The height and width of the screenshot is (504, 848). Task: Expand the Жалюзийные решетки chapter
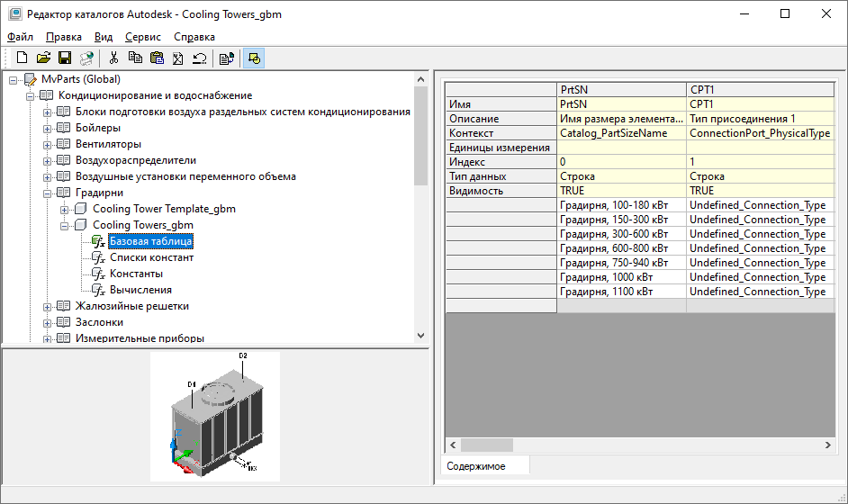(48, 307)
